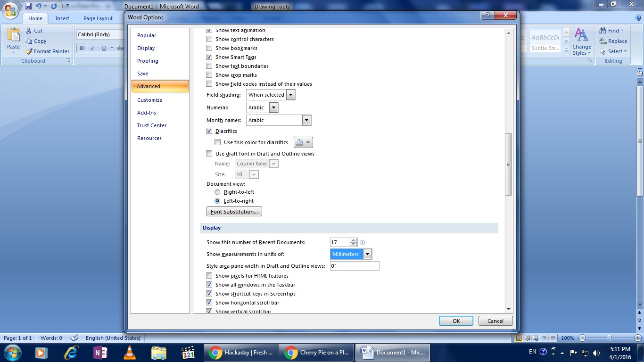This screenshot has width=644, height=362.
Task: Enable Show crop marks checkbox
Action: [209, 75]
